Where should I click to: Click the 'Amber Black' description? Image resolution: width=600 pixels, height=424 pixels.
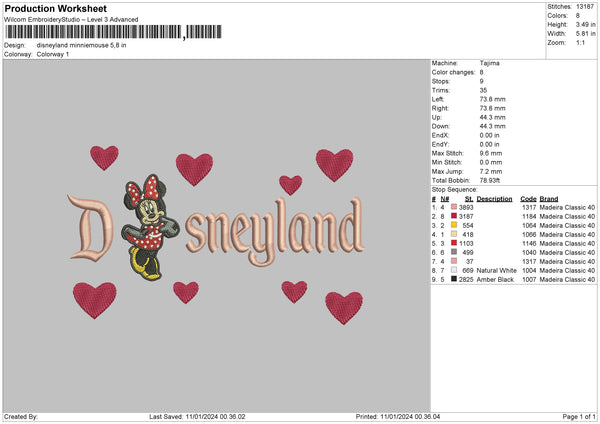pos(495,280)
